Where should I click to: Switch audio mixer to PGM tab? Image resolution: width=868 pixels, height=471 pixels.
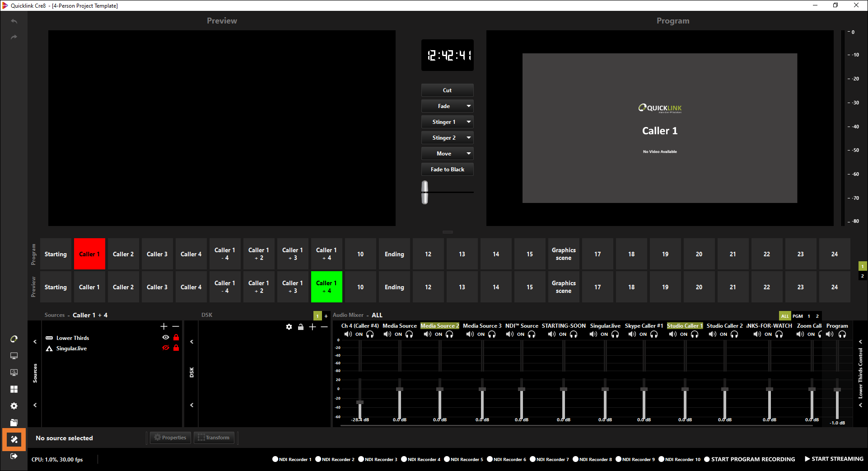[798, 316]
